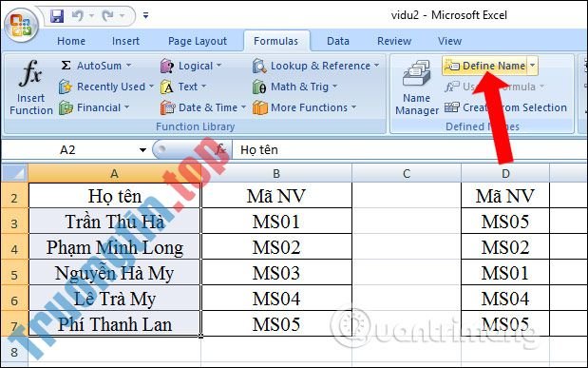Click the Office button orb

pyautogui.click(x=21, y=24)
